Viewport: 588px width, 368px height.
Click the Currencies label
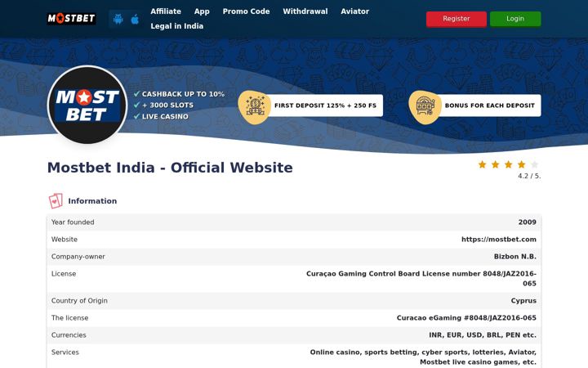point(69,335)
